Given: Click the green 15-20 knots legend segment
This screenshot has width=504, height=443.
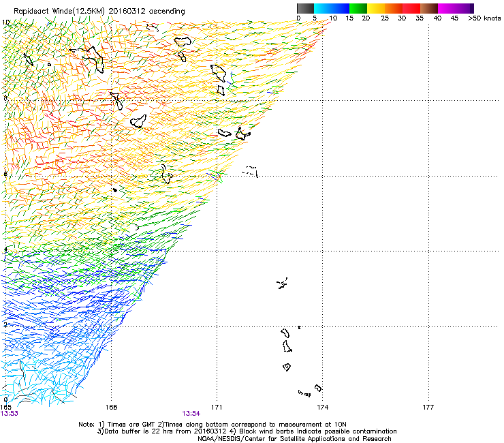Looking at the screenshot, I should pos(358,8).
